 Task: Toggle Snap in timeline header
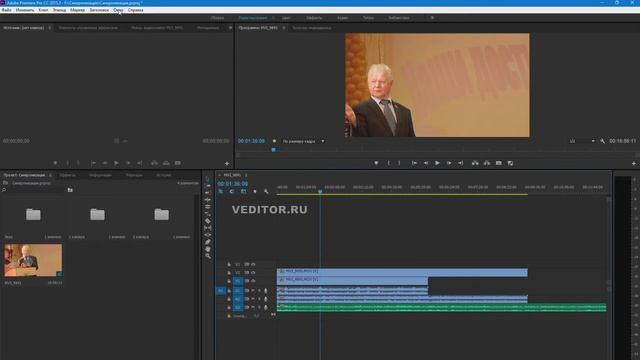coord(232,191)
